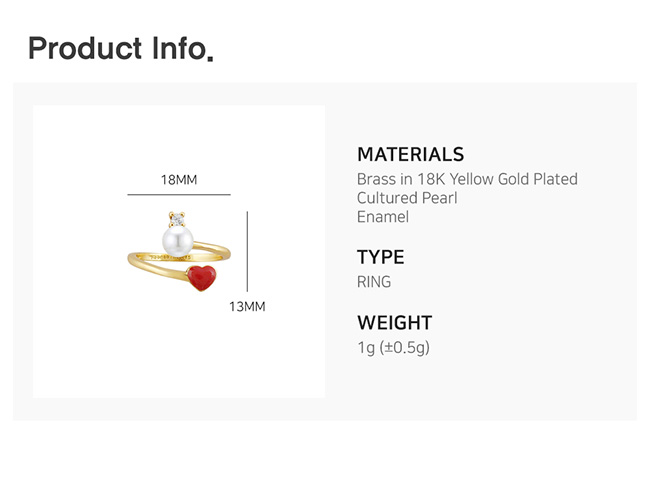Viewport: 650px width, 500px height.
Task: Click the RING type value
Action: click(x=374, y=282)
